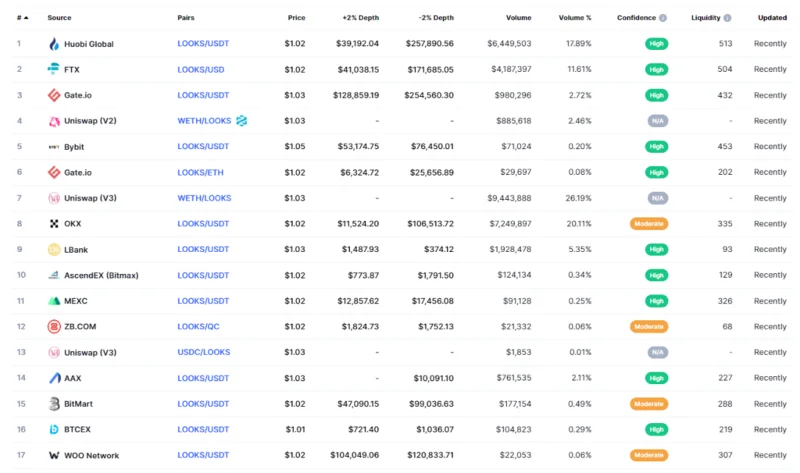Sort table by Volume header

pos(518,18)
